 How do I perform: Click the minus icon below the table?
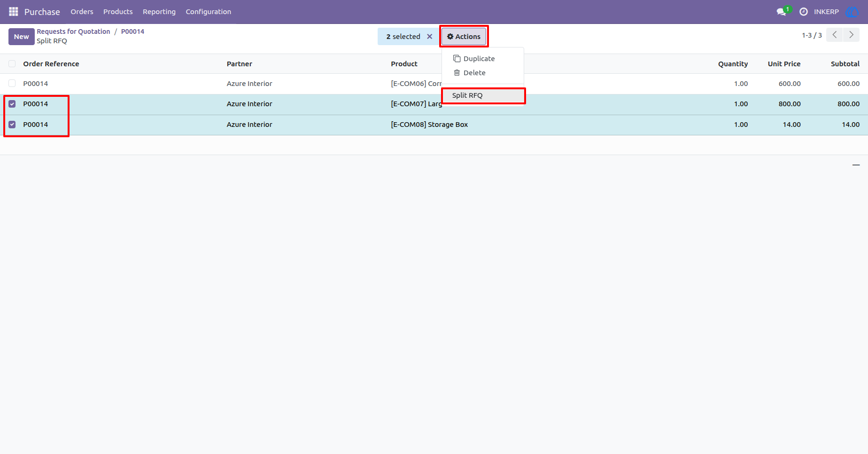pos(856,165)
